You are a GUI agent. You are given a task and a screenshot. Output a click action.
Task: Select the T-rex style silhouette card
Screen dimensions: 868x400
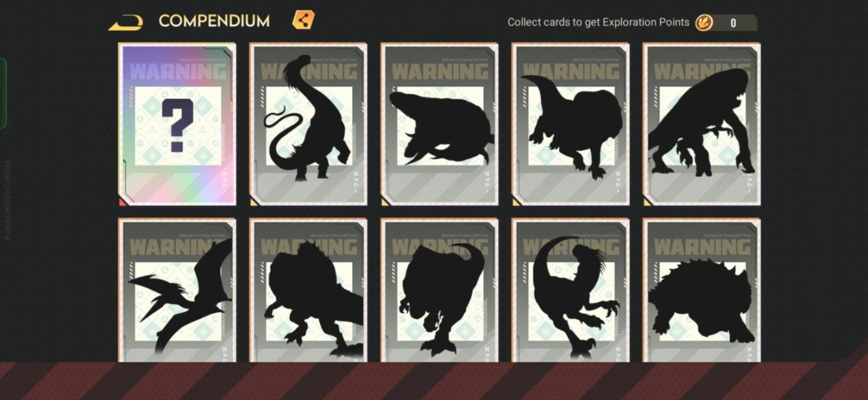[x=439, y=290]
